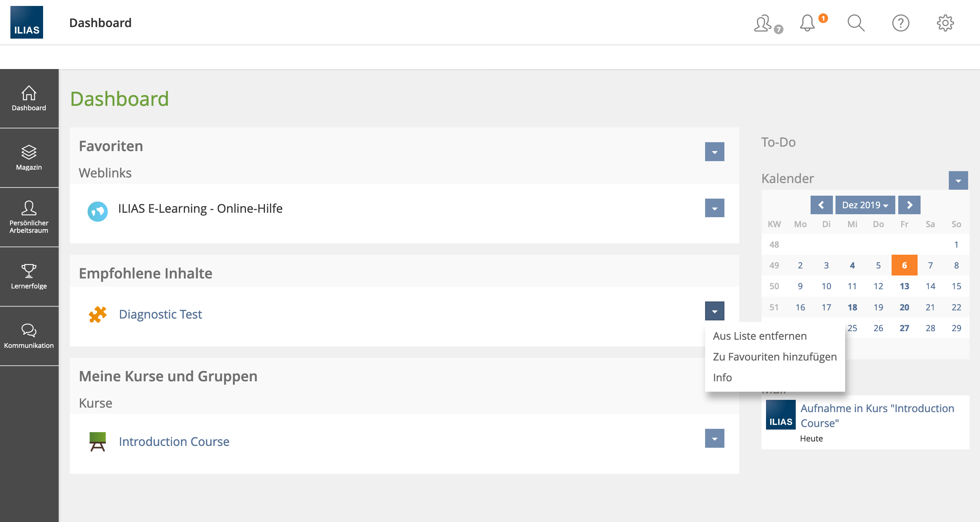Open the Introduction Course link
The image size is (980, 522).
[x=174, y=441]
